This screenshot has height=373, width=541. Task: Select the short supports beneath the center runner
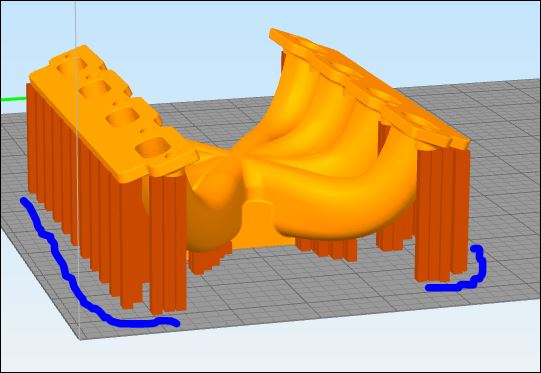pyautogui.click(x=326, y=248)
